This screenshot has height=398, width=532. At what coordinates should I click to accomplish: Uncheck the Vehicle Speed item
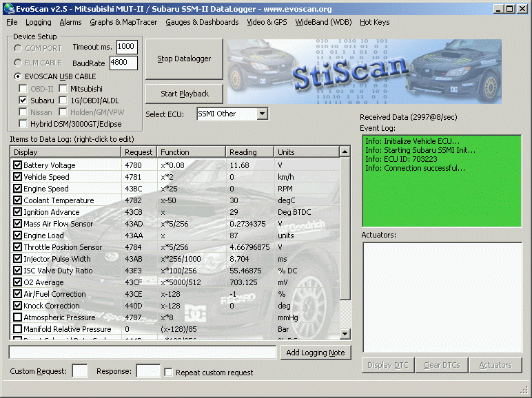tap(17, 177)
